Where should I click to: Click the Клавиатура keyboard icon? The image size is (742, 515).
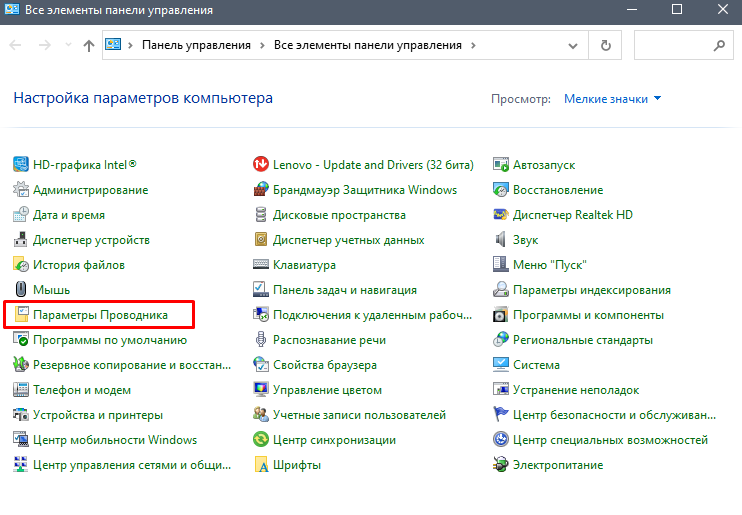click(261, 265)
